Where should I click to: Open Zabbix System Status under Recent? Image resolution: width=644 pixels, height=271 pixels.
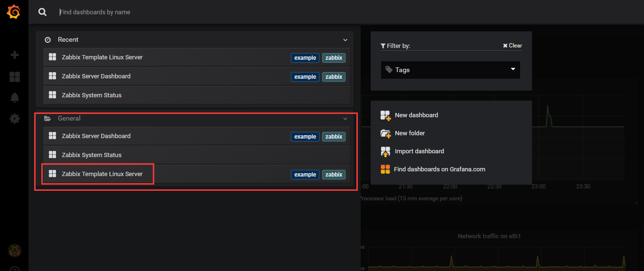pos(197,95)
